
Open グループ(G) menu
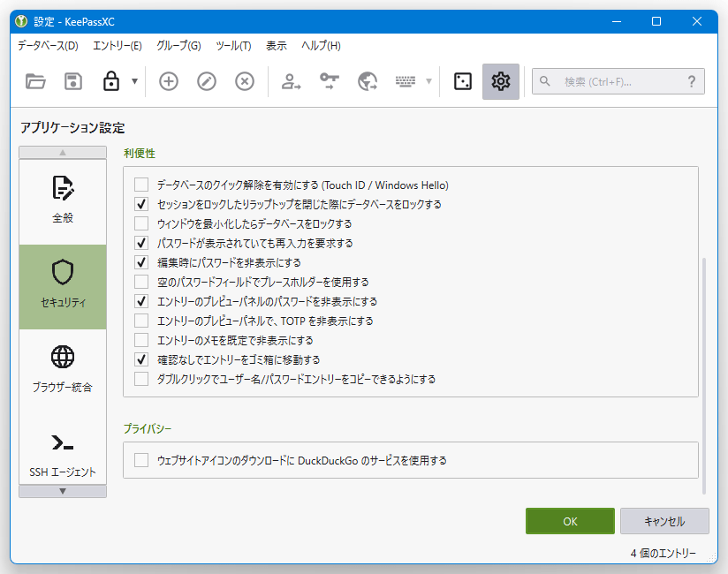pos(178,45)
